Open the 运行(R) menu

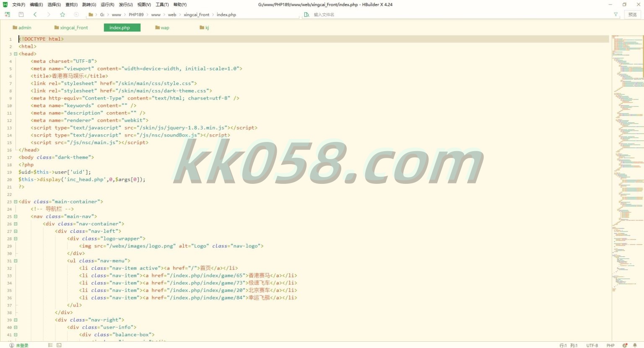[x=107, y=5]
